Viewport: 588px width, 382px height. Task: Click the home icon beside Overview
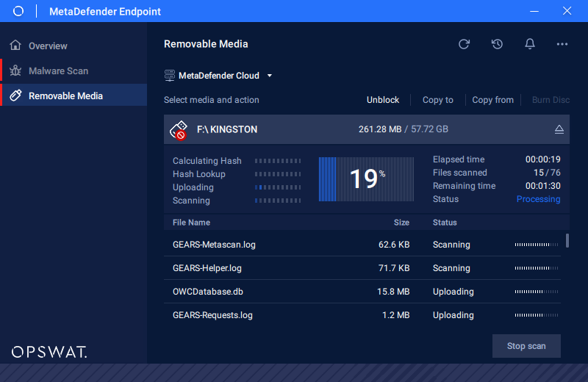pyautogui.click(x=15, y=45)
